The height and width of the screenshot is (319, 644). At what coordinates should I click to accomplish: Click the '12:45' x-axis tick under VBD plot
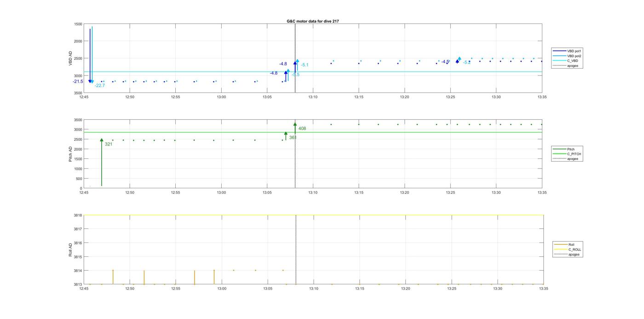click(84, 97)
